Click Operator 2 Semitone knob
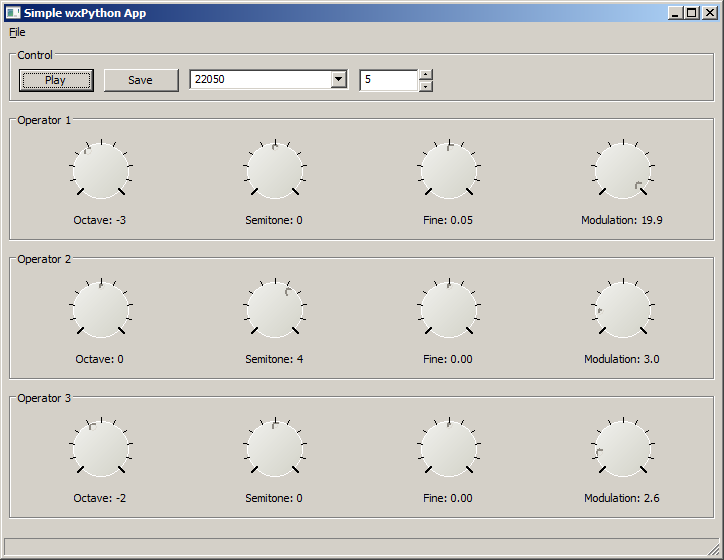Screen dimensions: 724x560 [275, 309]
